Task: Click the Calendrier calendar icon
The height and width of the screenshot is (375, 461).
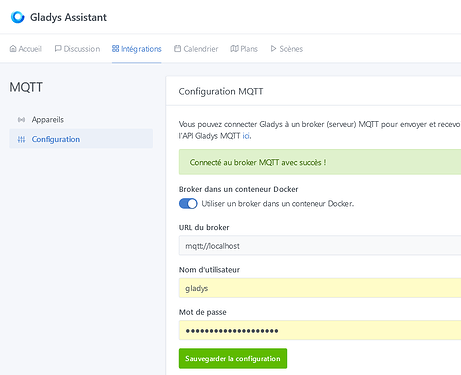Action: (178, 49)
